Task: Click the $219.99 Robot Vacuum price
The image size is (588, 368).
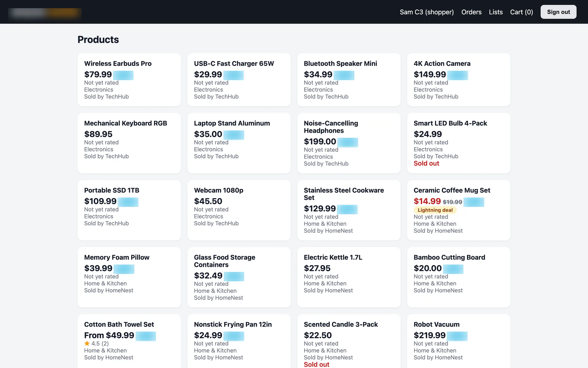Action: pos(430,335)
